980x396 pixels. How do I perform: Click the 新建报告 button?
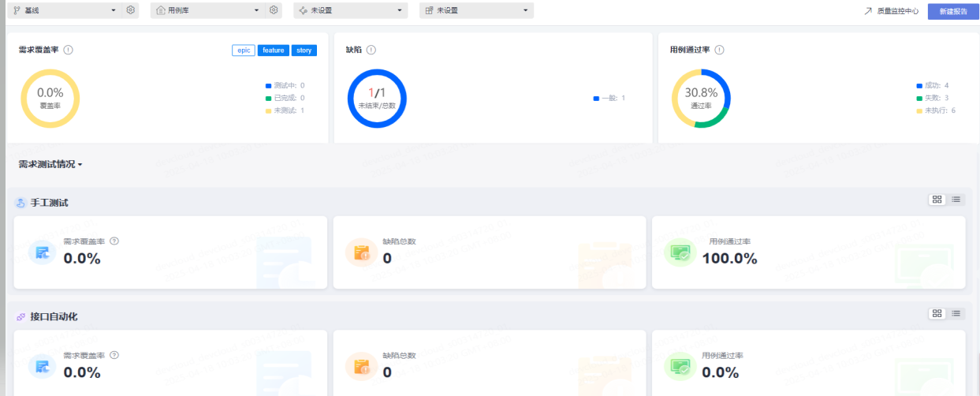(x=953, y=11)
